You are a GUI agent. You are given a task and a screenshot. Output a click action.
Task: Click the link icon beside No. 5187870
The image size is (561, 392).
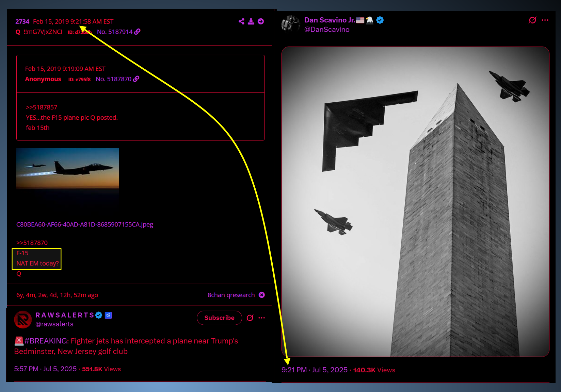coord(136,79)
